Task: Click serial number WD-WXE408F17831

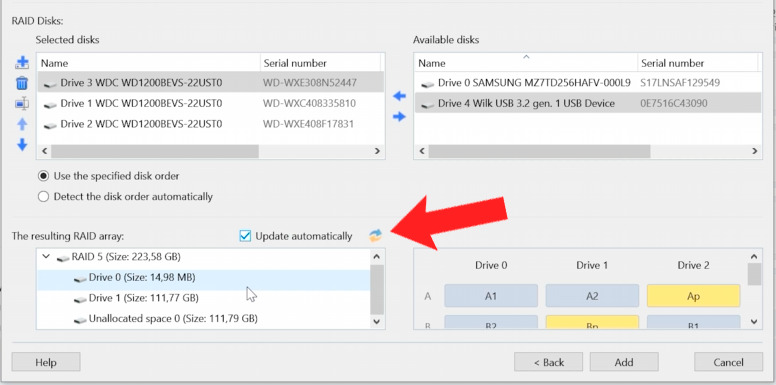Action: click(308, 124)
